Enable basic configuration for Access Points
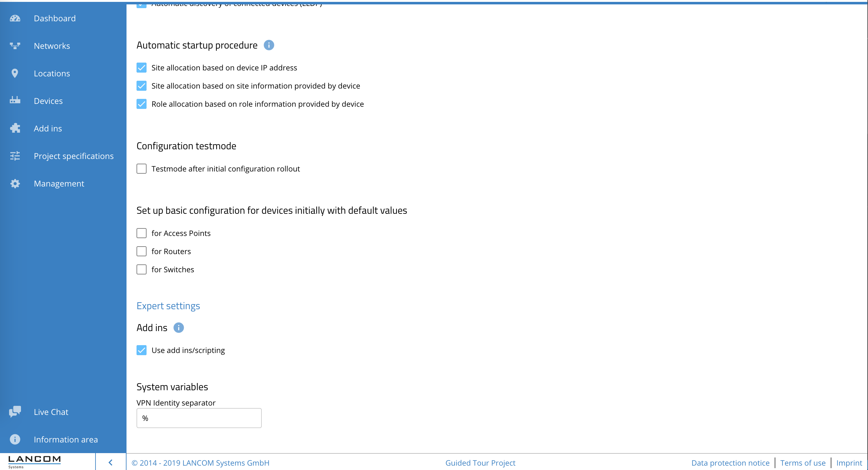Image resolution: width=868 pixels, height=470 pixels. 142,233
